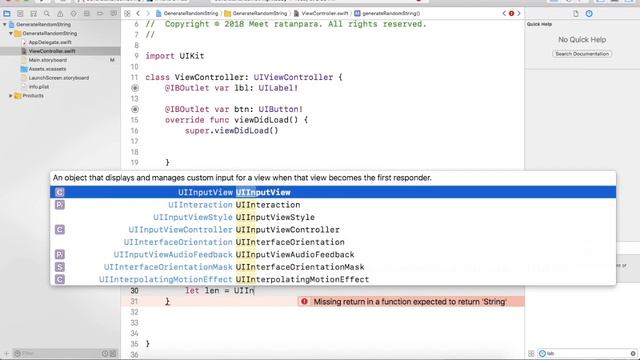The image size is (640, 360).
Task: Open Main.storyboard file
Action: coord(47,60)
